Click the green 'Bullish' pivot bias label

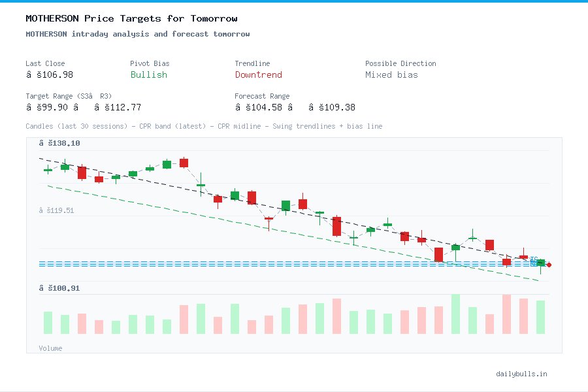pos(148,75)
